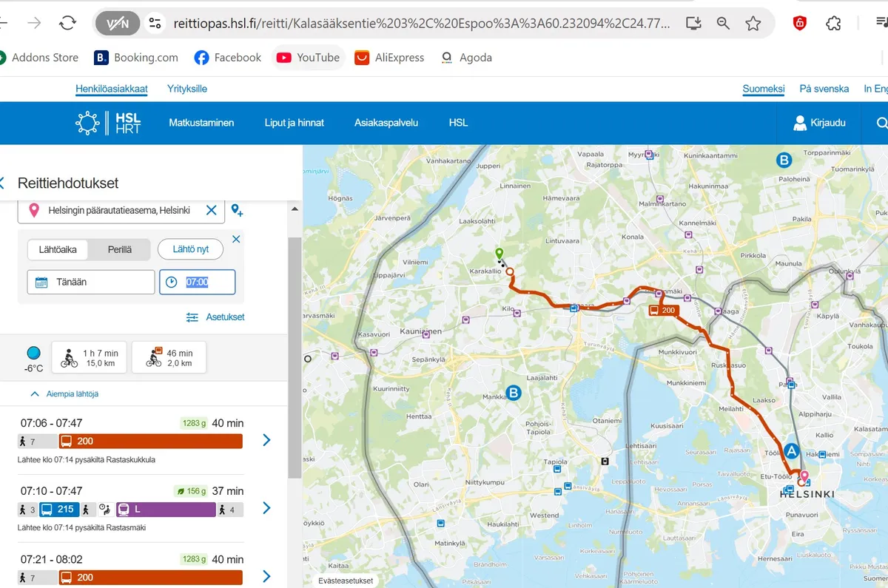Open the Extensions puzzle icon

tap(834, 24)
